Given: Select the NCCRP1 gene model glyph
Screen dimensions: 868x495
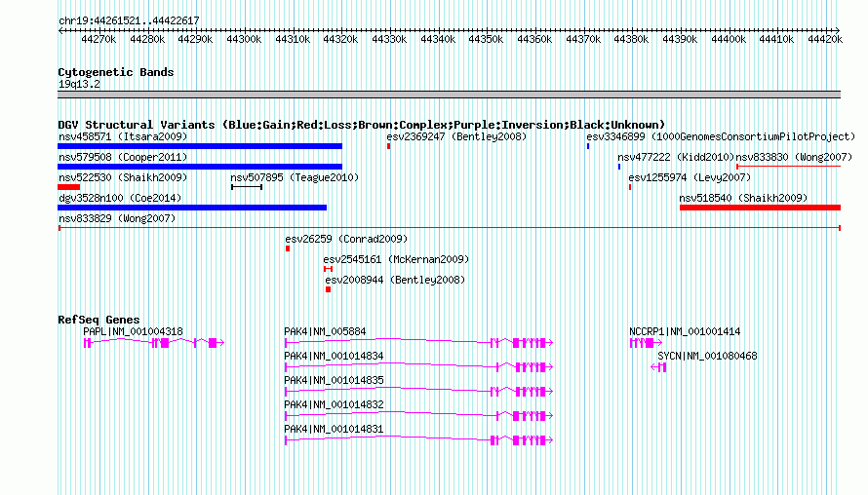Looking at the screenshot, I should [646, 343].
